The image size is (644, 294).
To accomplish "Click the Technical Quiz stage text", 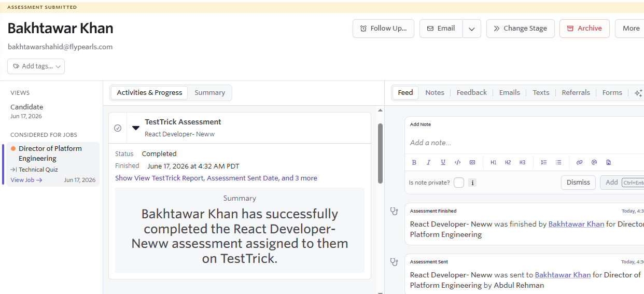I will pyautogui.click(x=38, y=170).
